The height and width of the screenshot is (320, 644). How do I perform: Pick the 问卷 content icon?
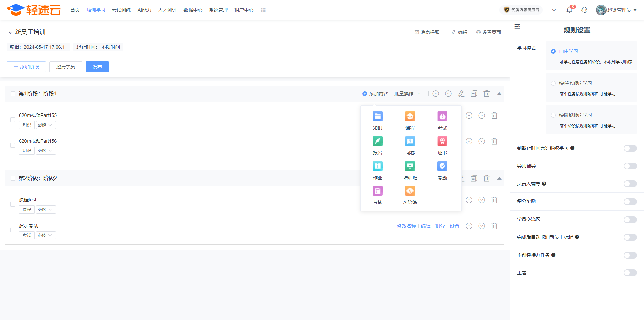pyautogui.click(x=410, y=141)
